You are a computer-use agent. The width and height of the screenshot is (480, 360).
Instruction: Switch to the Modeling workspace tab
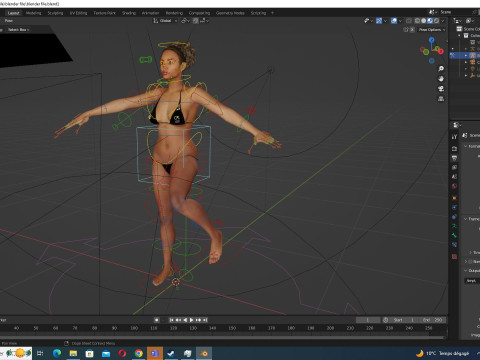(x=34, y=13)
